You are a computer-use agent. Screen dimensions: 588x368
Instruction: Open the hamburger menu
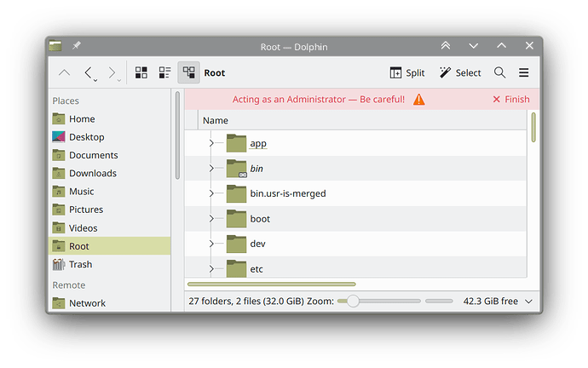click(x=524, y=72)
